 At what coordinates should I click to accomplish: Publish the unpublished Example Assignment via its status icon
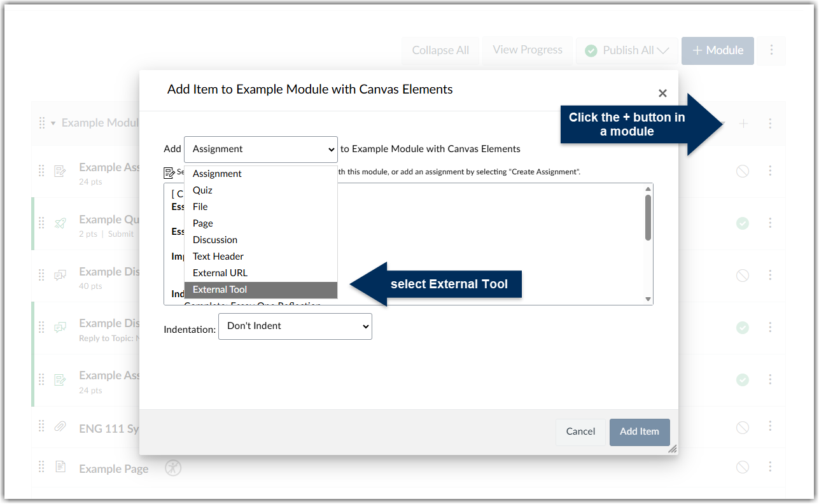pyautogui.click(x=742, y=171)
